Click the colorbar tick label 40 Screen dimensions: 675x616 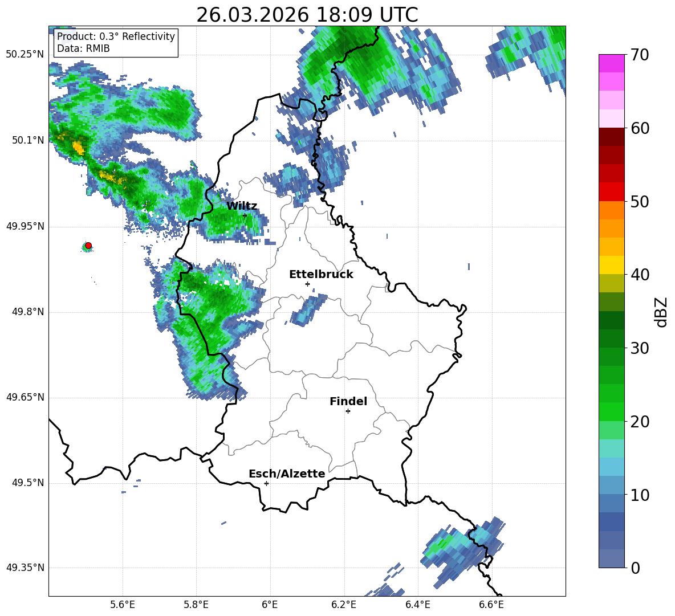coord(640,275)
